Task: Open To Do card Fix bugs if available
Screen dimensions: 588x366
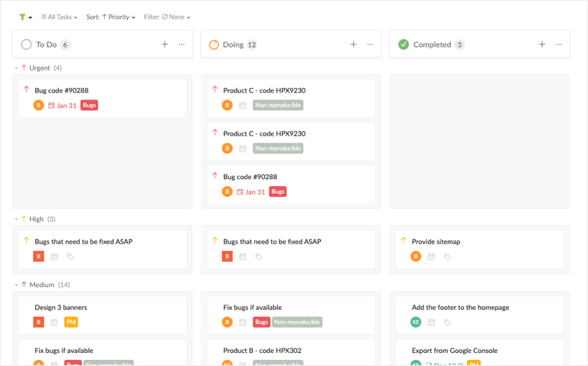Action: [103, 352]
